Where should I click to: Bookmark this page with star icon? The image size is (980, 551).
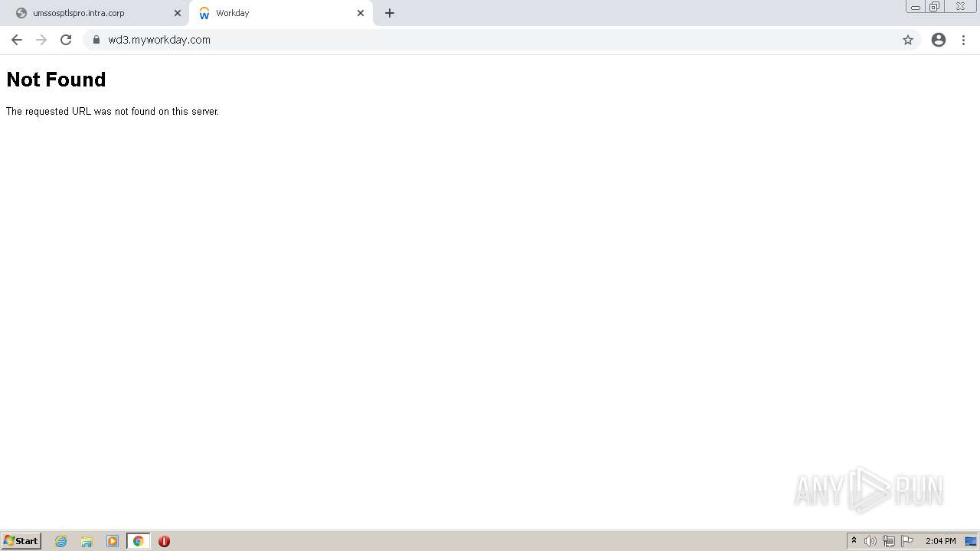(x=908, y=40)
